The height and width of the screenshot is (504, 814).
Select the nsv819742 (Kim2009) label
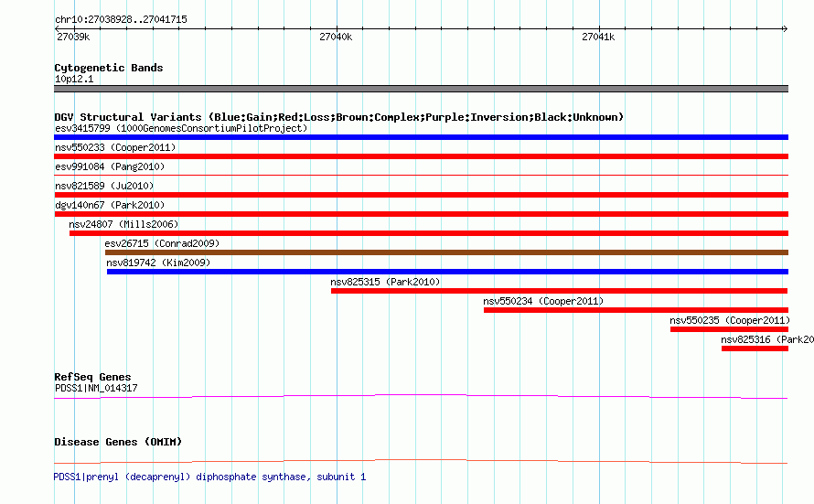pos(158,263)
